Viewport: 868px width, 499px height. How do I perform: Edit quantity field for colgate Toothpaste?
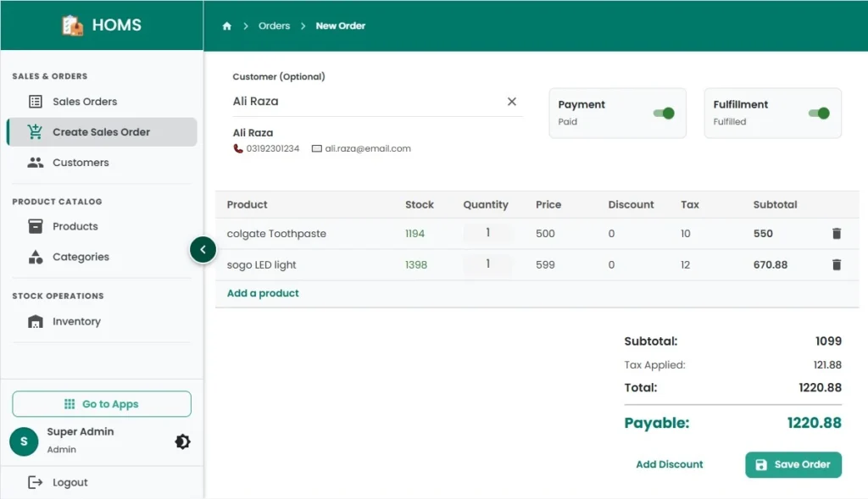pos(487,233)
